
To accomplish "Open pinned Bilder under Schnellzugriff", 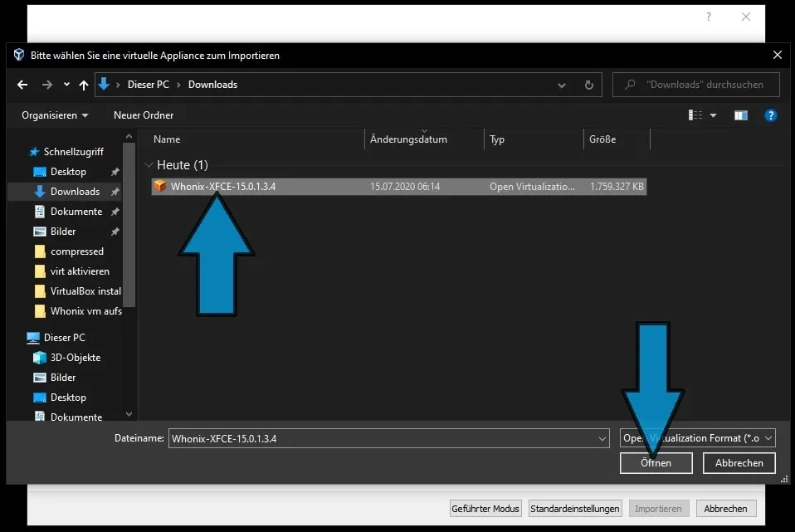I will point(63,232).
